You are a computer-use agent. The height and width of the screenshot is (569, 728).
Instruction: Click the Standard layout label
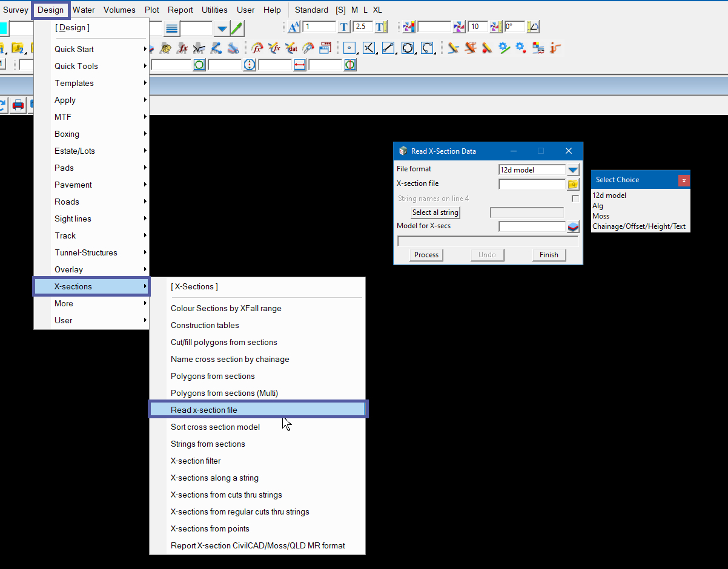coord(311,10)
